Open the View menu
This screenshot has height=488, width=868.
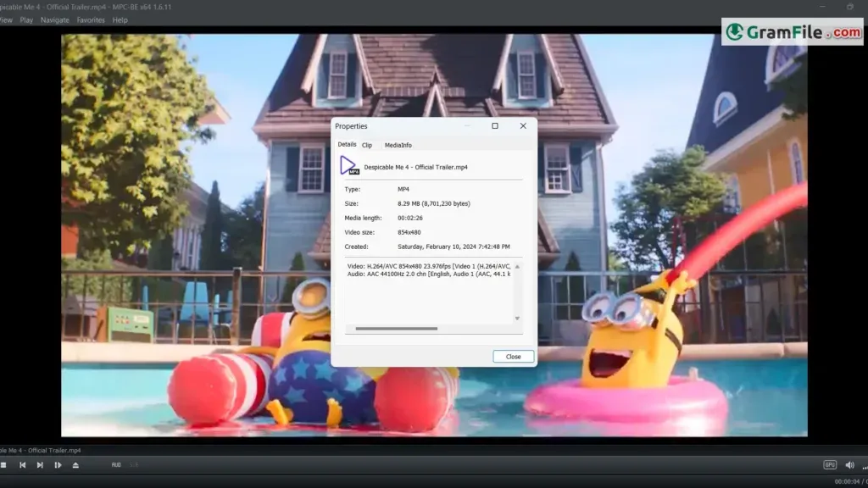tap(6, 20)
